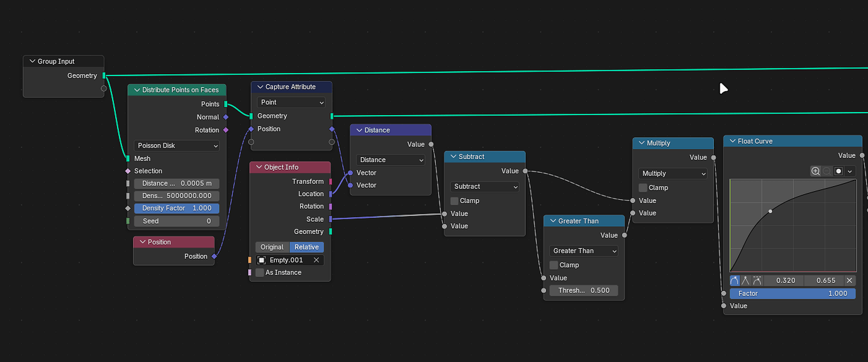The height and width of the screenshot is (362, 868).
Task: Zoom in on the Float Curve graph
Action: point(816,171)
